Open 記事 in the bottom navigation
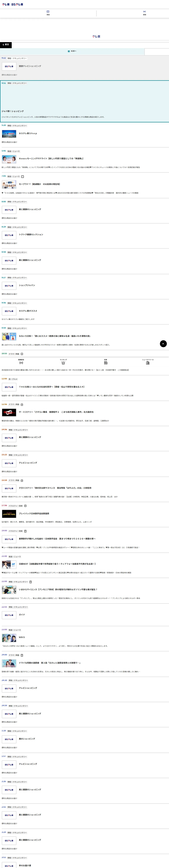Screen dimensions: 169x868 tap(106, 362)
